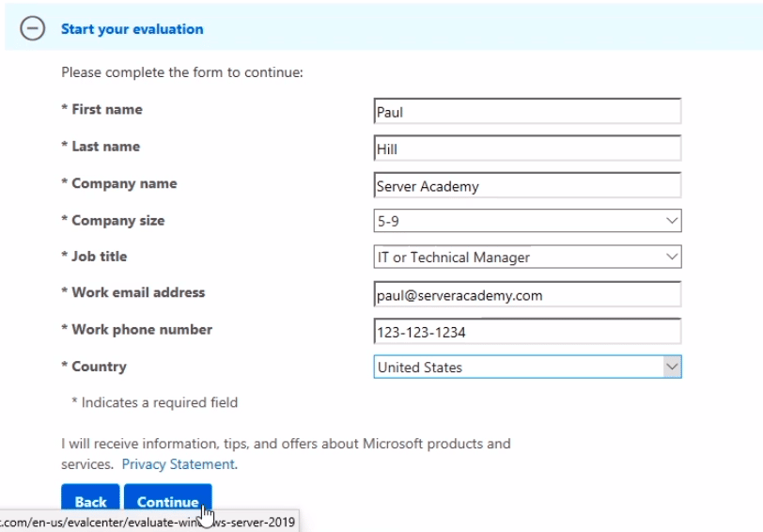The width and height of the screenshot is (763, 532).
Task: Open the Privacy Statement link
Action: 179,464
